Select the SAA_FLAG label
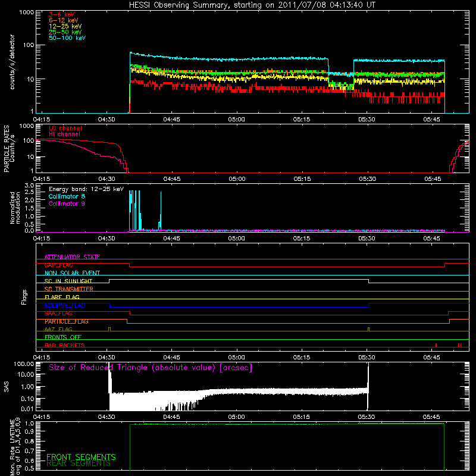Image resolution: width=476 pixels, height=476 pixels. (x=58, y=314)
